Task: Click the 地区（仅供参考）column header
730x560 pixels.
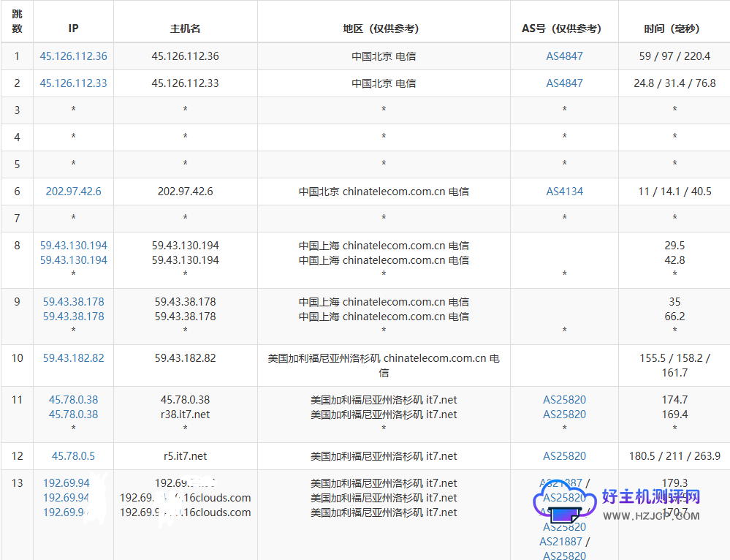Action: coord(383,29)
